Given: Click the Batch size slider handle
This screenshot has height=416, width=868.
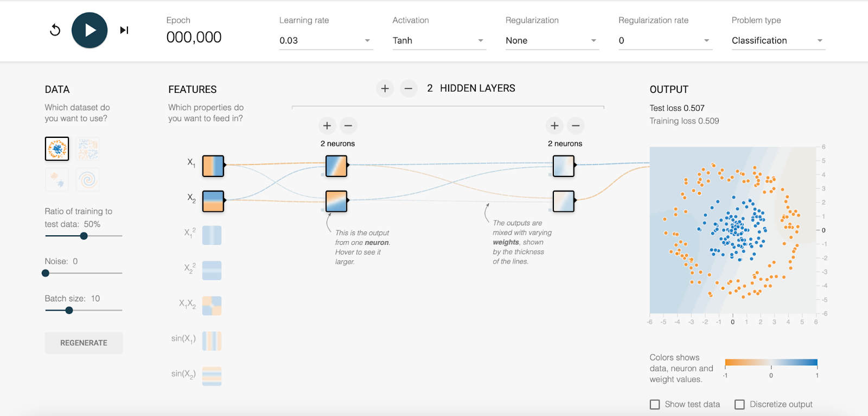Looking at the screenshot, I should (x=69, y=310).
